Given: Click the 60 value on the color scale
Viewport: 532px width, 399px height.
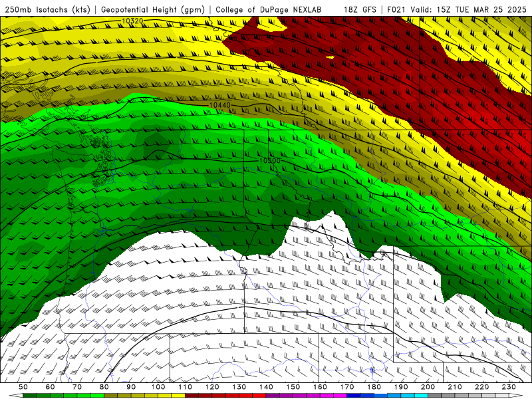Looking at the screenshot, I should click(x=51, y=387).
